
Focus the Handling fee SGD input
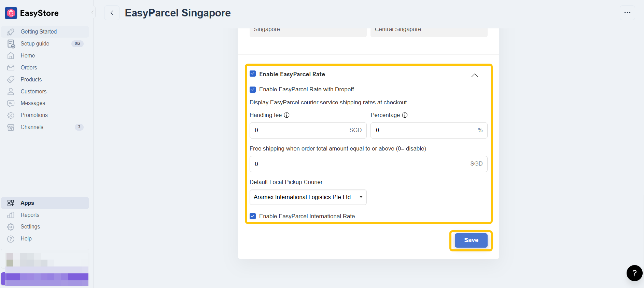click(308, 130)
